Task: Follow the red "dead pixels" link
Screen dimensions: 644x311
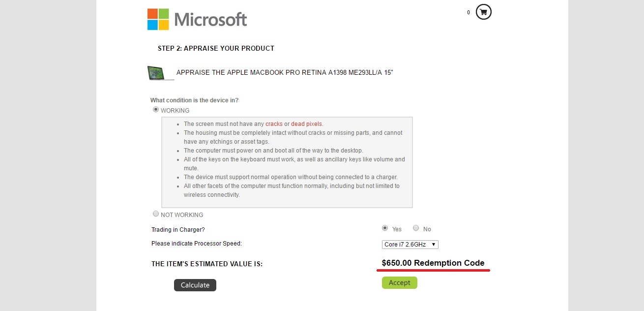Action: click(306, 124)
